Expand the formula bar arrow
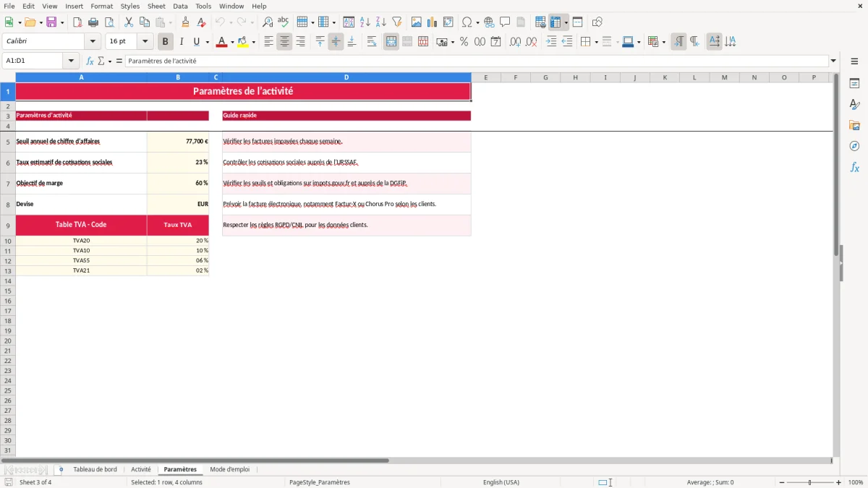The image size is (868, 488). coord(833,61)
